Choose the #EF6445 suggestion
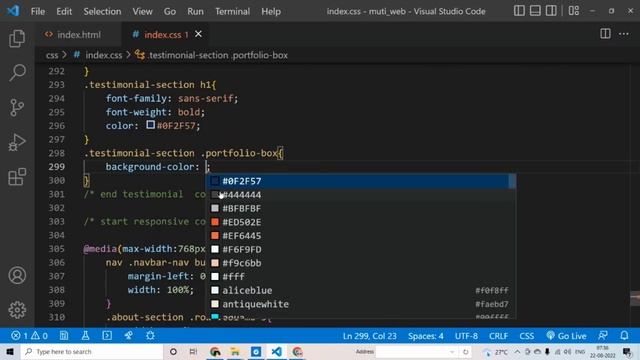The width and height of the screenshot is (640, 360). (360, 236)
